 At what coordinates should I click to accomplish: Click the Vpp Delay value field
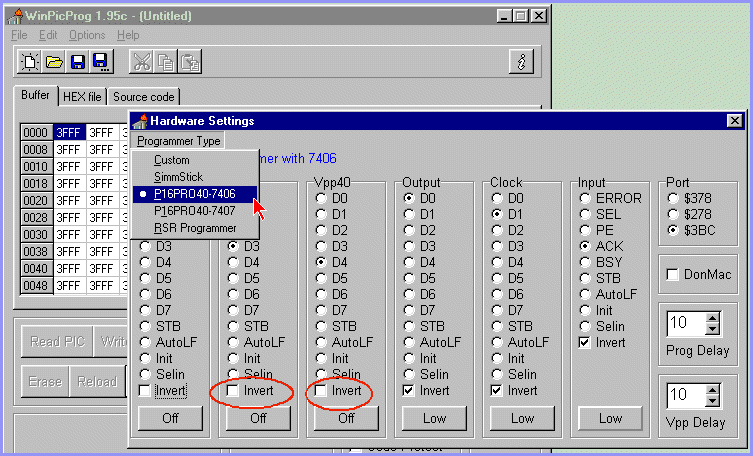point(687,395)
